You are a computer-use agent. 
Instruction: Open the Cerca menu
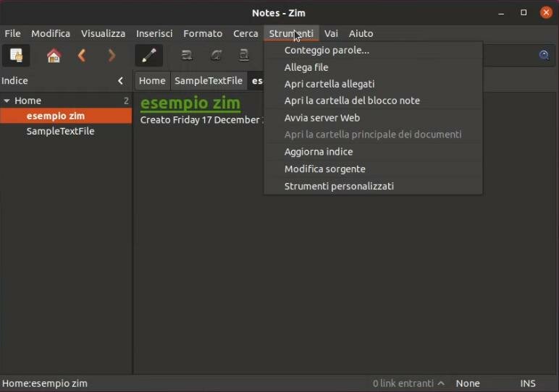(245, 33)
